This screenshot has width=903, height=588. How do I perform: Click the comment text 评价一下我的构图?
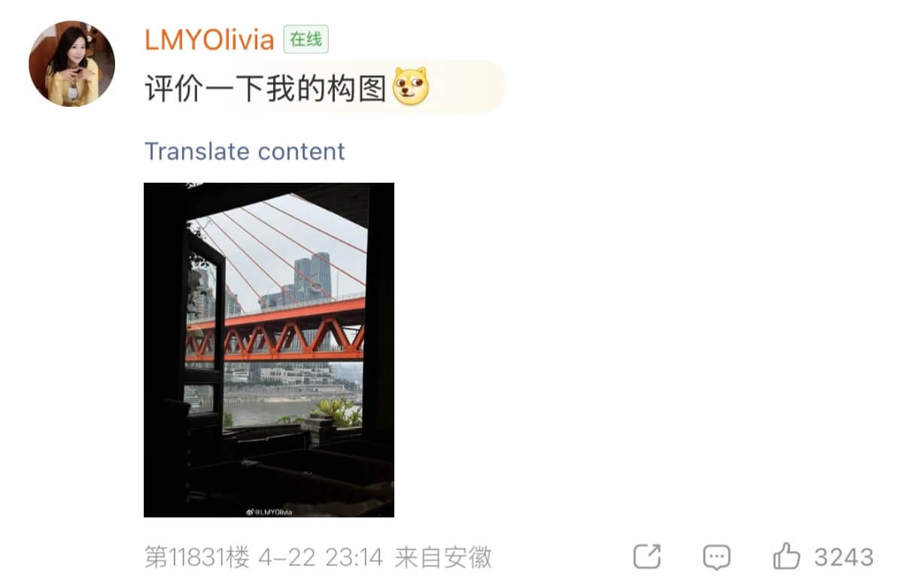tap(265, 88)
